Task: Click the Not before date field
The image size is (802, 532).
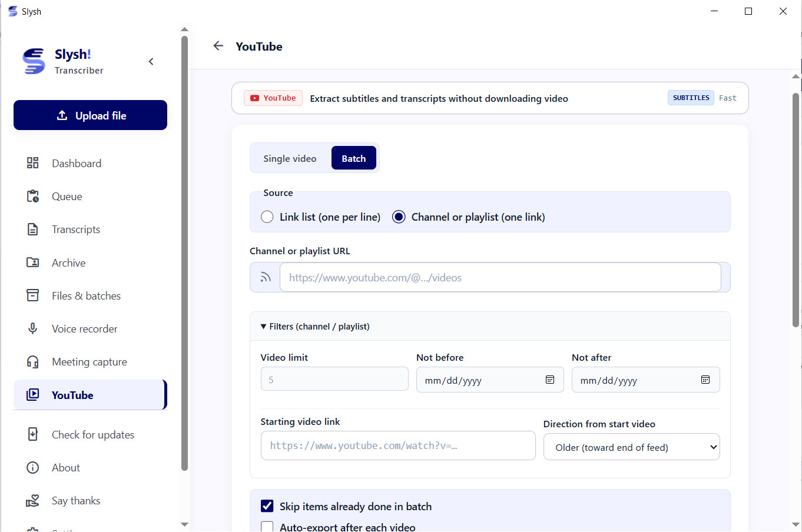Action: (490, 380)
